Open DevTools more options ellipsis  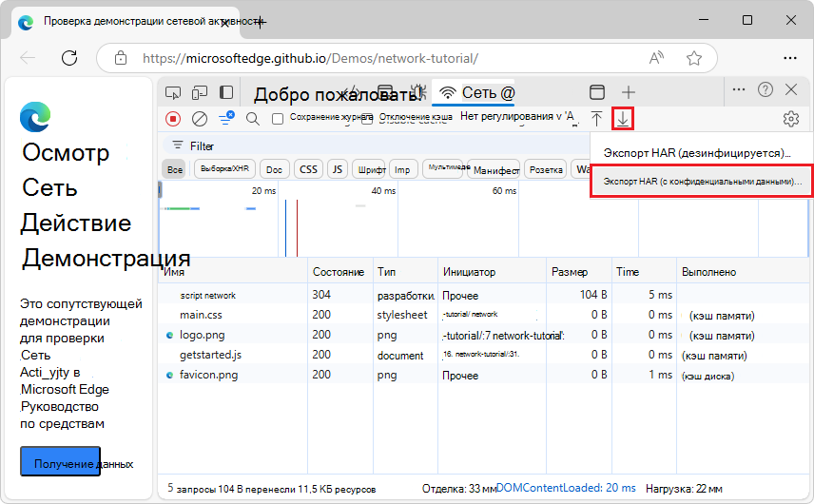[x=739, y=89]
